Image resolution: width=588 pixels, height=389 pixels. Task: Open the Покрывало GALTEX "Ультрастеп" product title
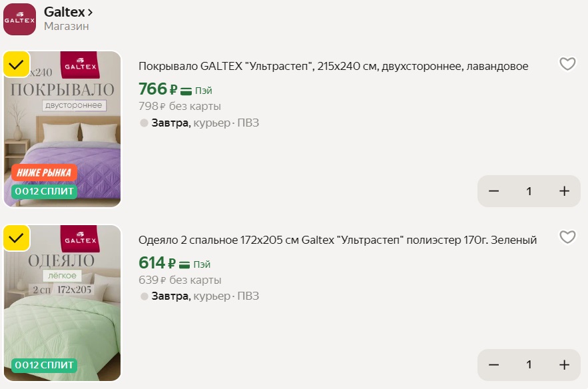coord(333,66)
